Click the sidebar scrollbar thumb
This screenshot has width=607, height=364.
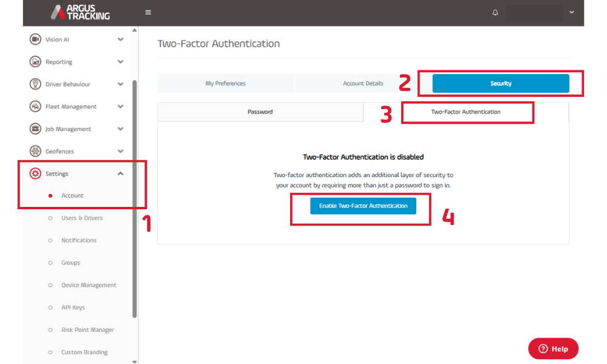[134, 199]
